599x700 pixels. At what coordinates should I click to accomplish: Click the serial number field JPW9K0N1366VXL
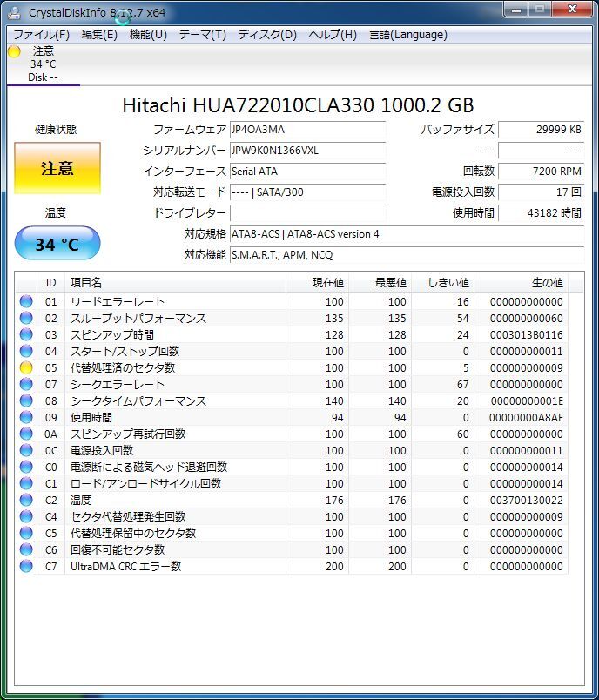pyautogui.click(x=307, y=151)
